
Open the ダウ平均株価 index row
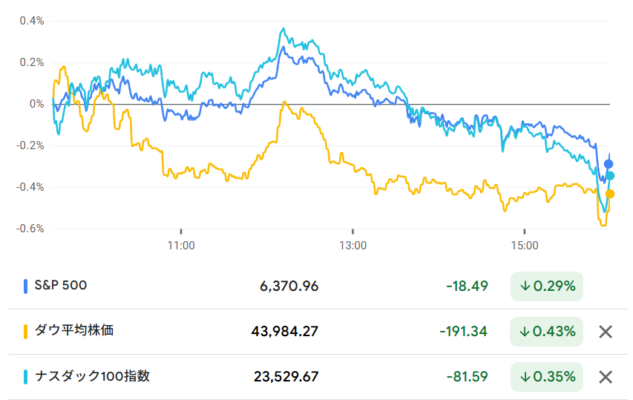318,332
